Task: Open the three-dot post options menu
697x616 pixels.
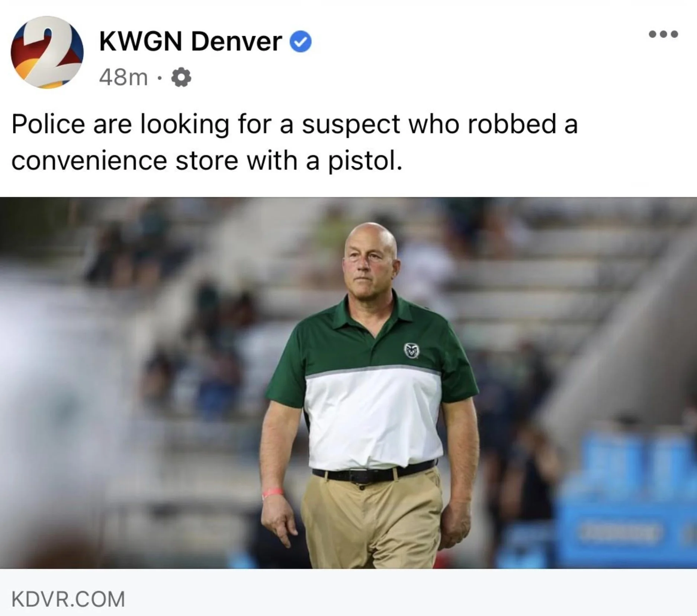Action: tap(663, 34)
